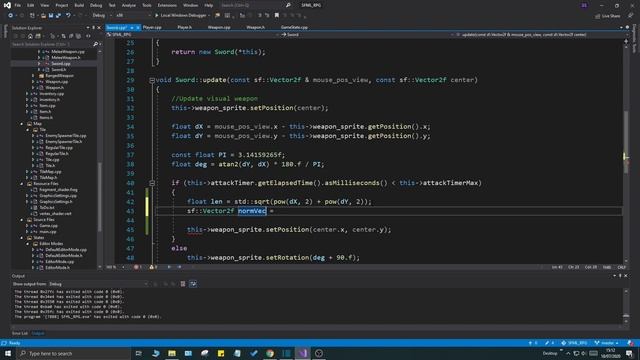Switch to the Error List panel tab

(x=20, y=333)
